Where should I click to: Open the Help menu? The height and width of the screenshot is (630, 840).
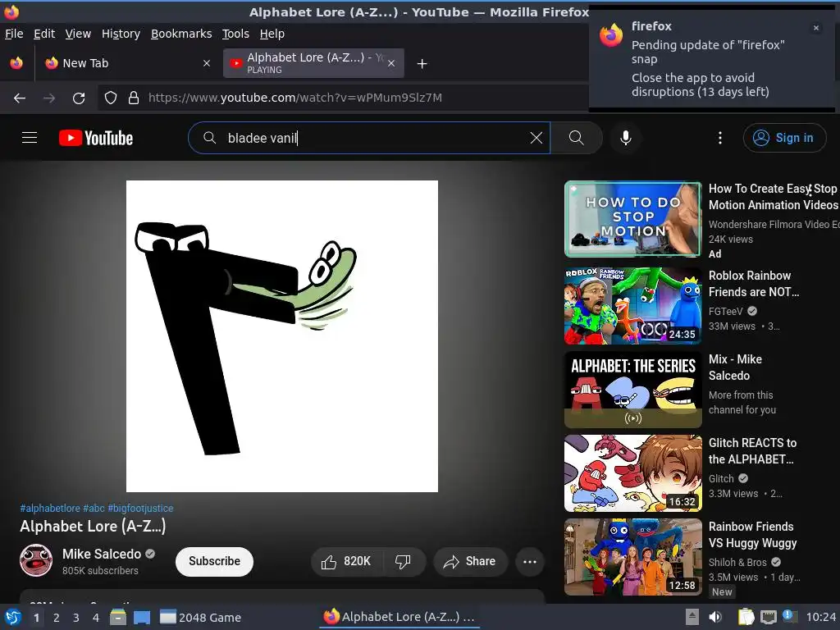[272, 34]
